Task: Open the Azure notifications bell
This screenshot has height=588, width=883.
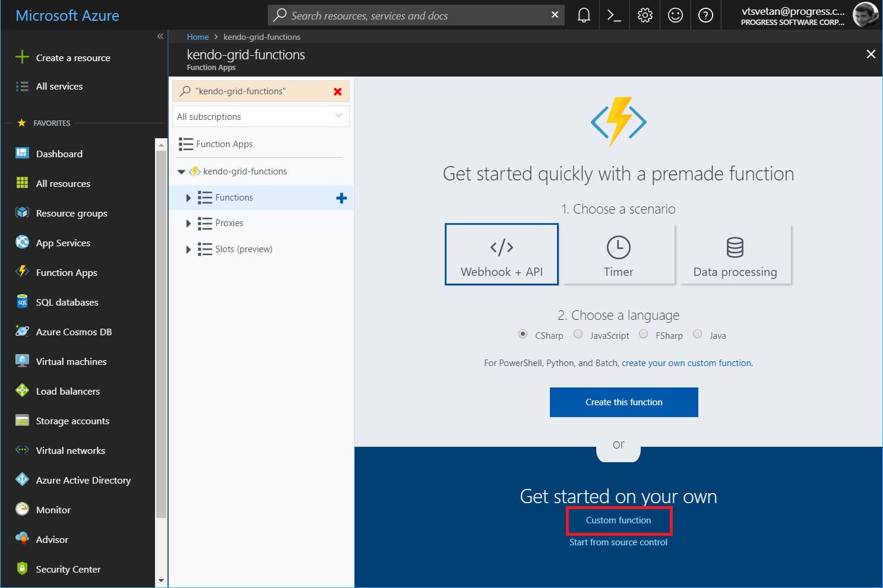Action: point(583,15)
